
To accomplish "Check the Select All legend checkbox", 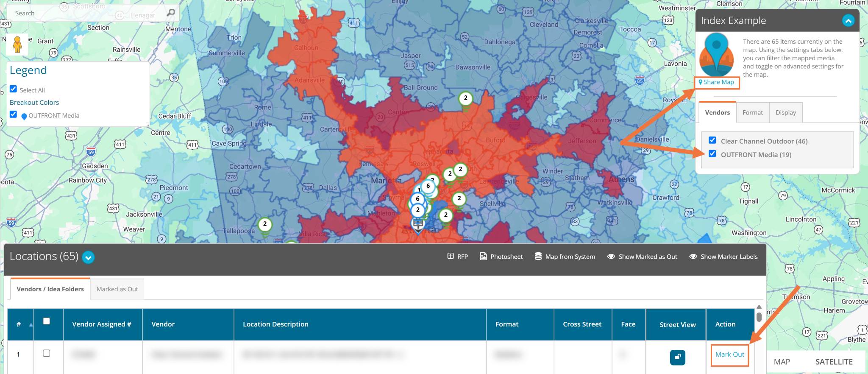I will tap(14, 89).
